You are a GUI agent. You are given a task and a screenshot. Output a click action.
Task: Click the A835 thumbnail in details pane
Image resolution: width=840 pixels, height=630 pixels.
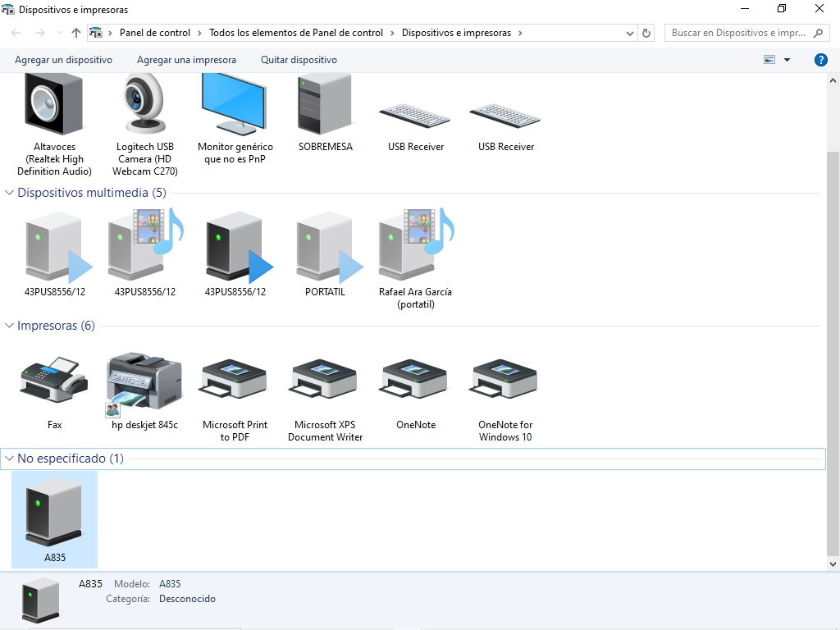[41, 600]
